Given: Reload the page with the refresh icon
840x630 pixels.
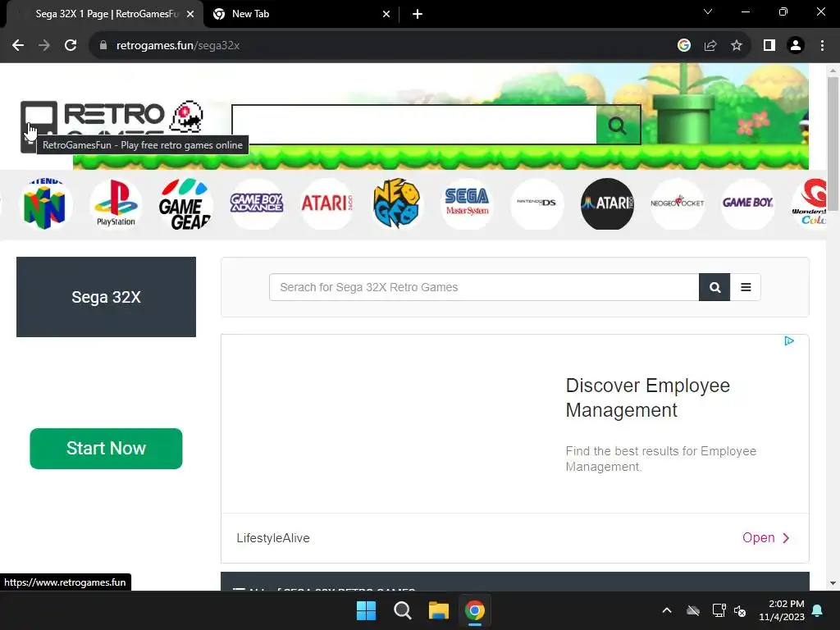Looking at the screenshot, I should [x=71, y=46].
